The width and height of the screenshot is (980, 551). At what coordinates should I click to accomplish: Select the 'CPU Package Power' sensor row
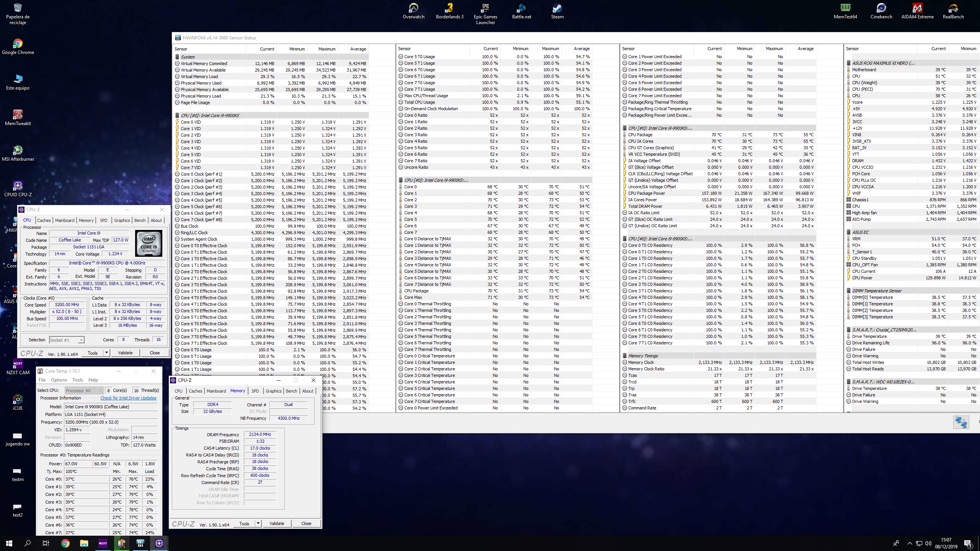pos(719,193)
